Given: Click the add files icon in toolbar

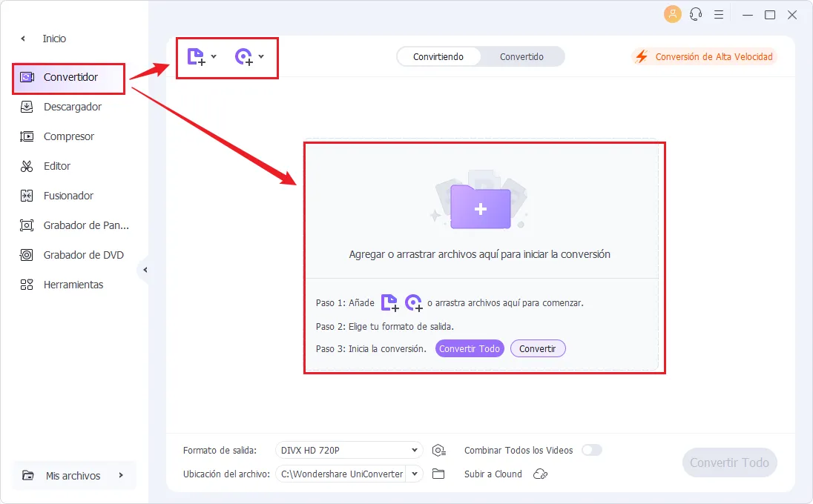Looking at the screenshot, I should 196,57.
